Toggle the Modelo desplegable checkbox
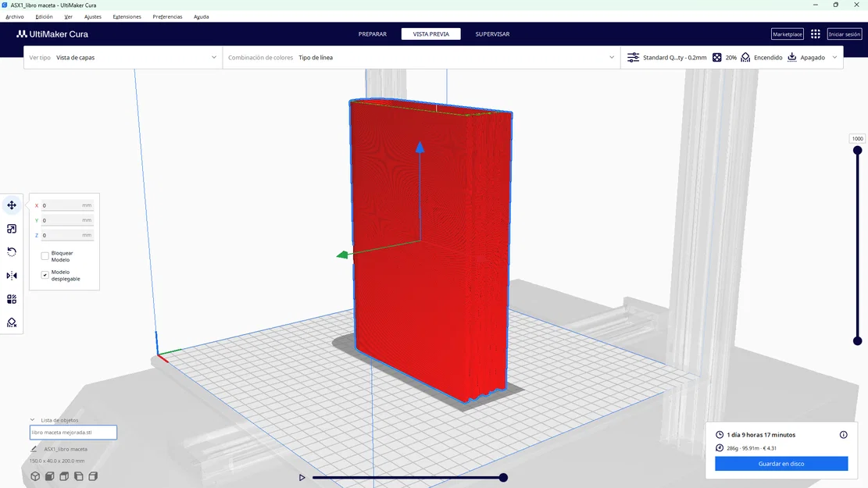Viewport: 868px width, 488px height. pyautogui.click(x=45, y=275)
